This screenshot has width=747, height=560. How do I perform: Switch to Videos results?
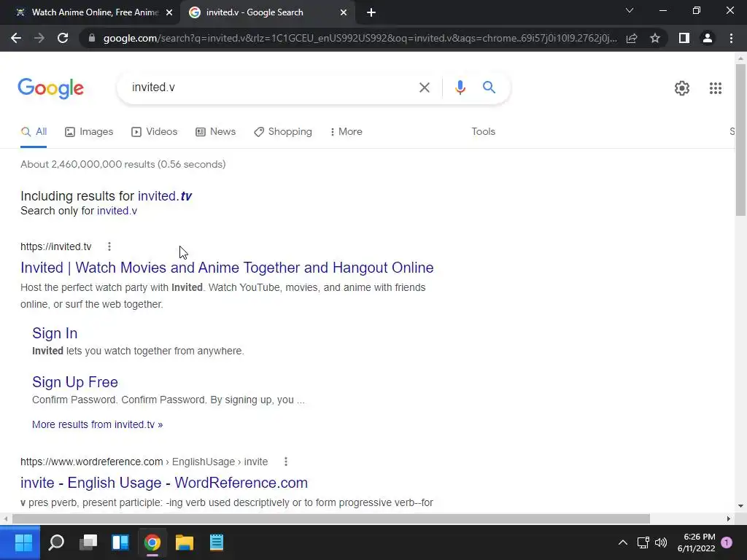pos(155,132)
